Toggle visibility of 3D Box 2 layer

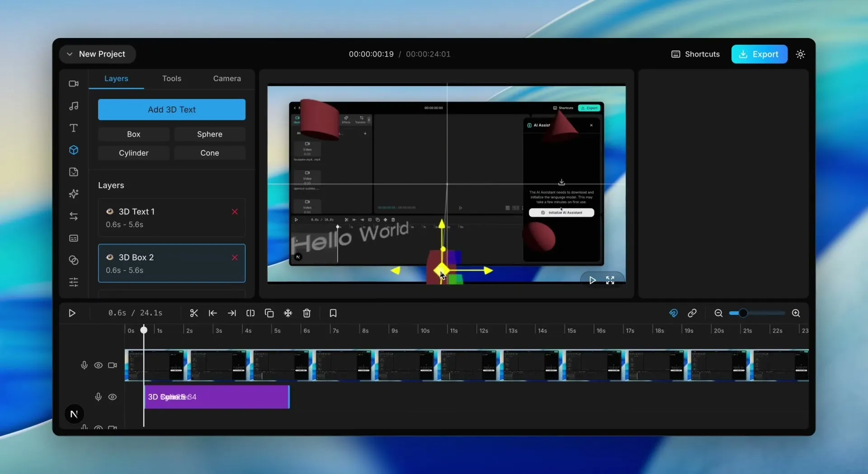pos(110,257)
